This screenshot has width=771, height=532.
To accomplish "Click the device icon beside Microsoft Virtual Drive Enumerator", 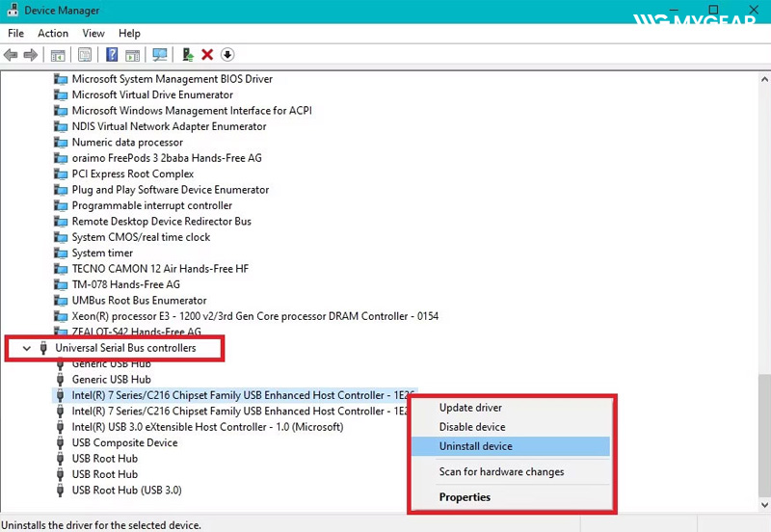I will 61,94.
